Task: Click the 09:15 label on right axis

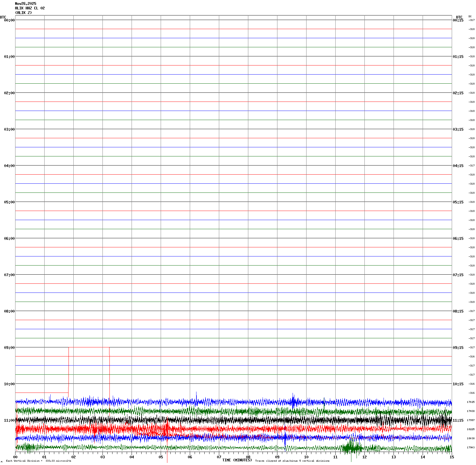Action: pyautogui.click(x=458, y=348)
